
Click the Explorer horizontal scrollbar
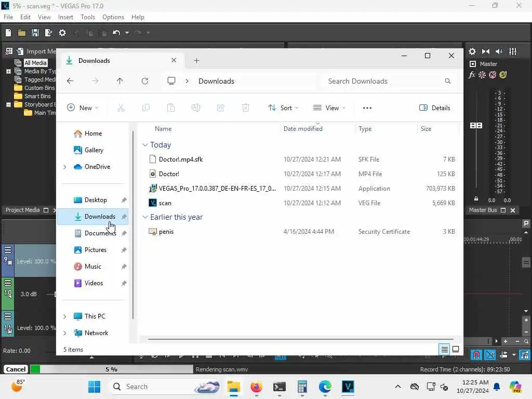click(301, 339)
